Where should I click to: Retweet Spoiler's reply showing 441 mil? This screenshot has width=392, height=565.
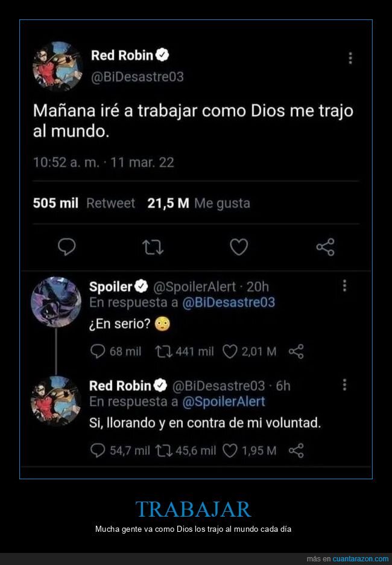(164, 351)
